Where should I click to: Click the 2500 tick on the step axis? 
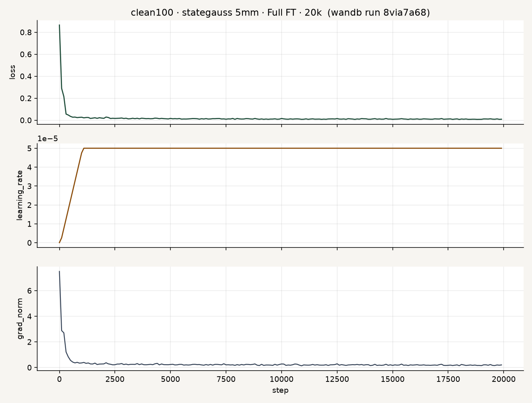115,379
